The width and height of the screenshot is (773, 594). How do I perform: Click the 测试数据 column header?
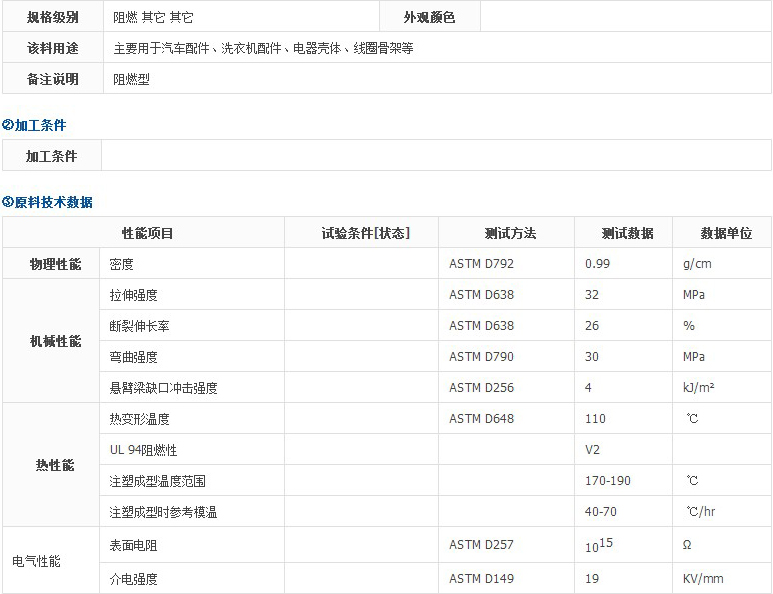(627, 233)
